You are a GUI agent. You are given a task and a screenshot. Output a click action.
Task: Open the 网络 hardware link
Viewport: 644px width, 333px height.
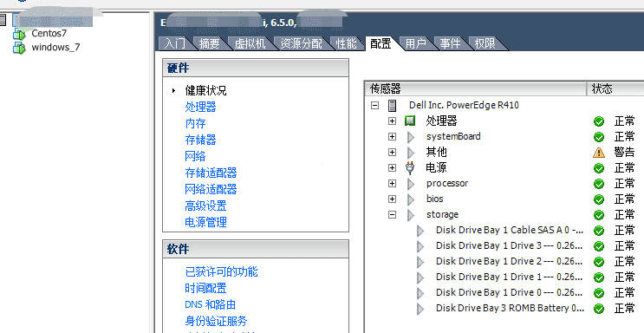tap(195, 156)
